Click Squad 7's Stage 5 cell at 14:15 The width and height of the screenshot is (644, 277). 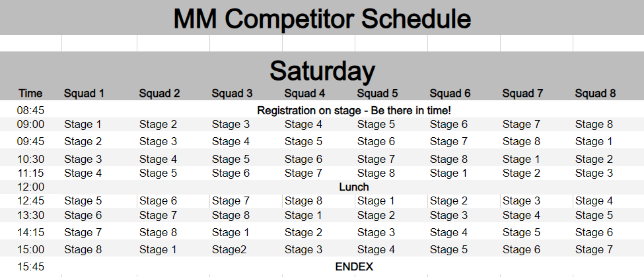[521, 232]
